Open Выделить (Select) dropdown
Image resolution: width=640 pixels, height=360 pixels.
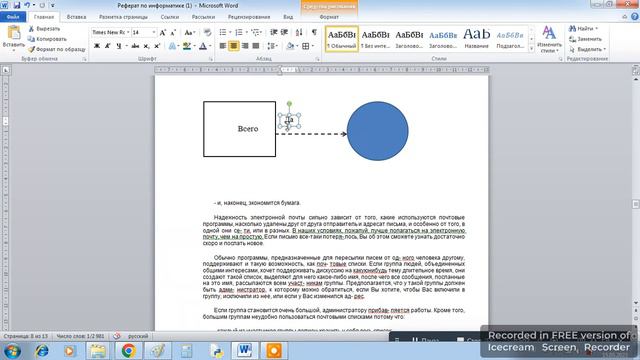(588, 49)
